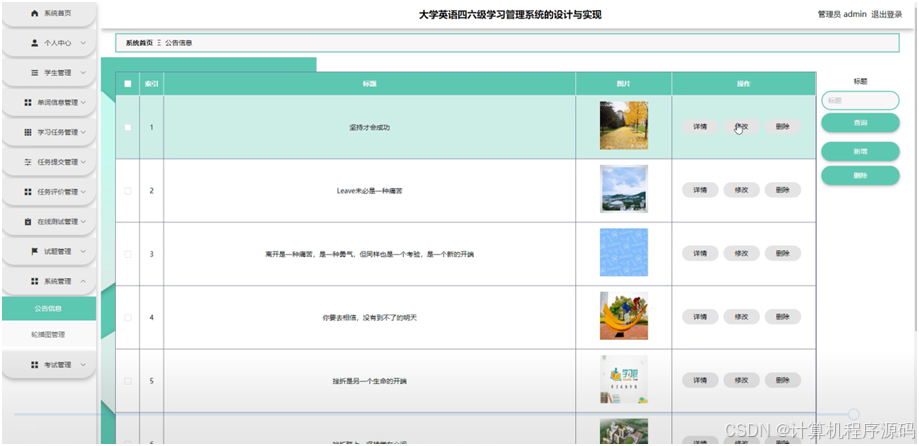Open the 公告信息 submenu item
The width and height of the screenshot is (919, 446).
tap(49, 308)
